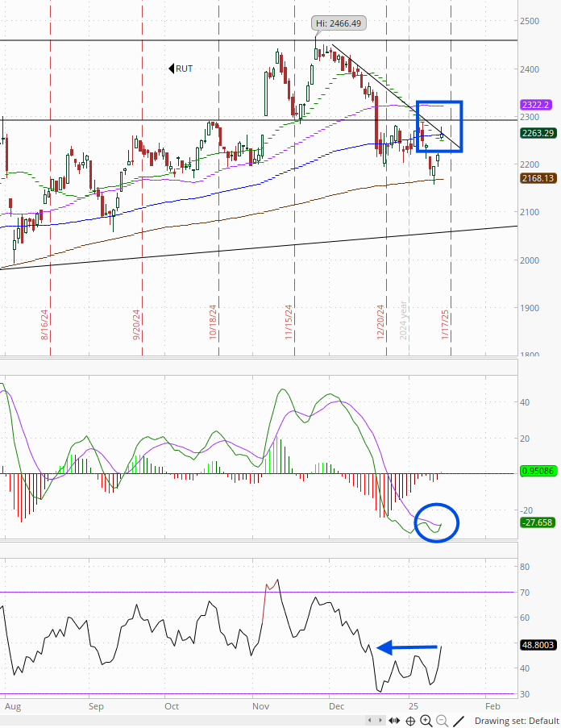Click the scroll left arrow in bottom toolbar
The height and width of the screenshot is (728, 561).
click(370, 721)
